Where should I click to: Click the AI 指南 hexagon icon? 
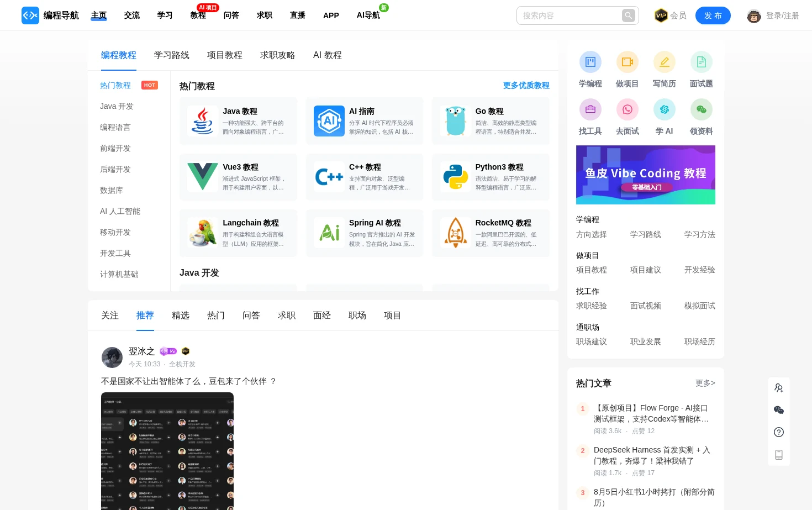[x=329, y=121]
